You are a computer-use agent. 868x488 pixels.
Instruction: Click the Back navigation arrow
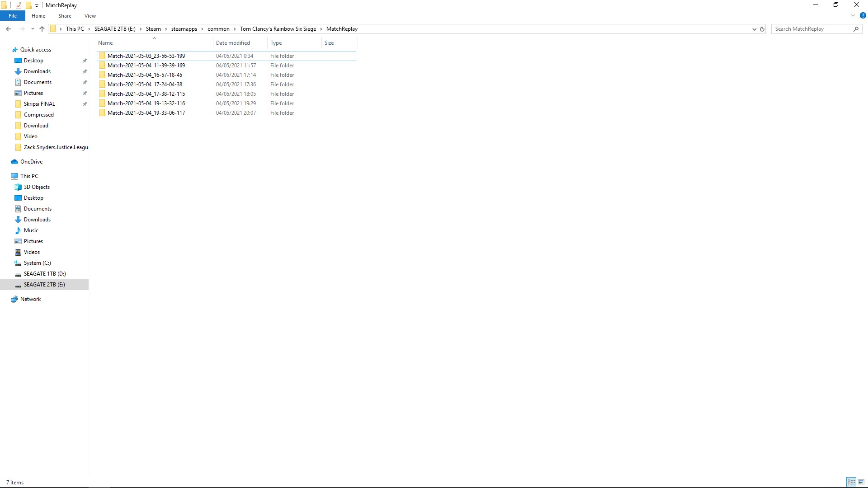pos(9,29)
